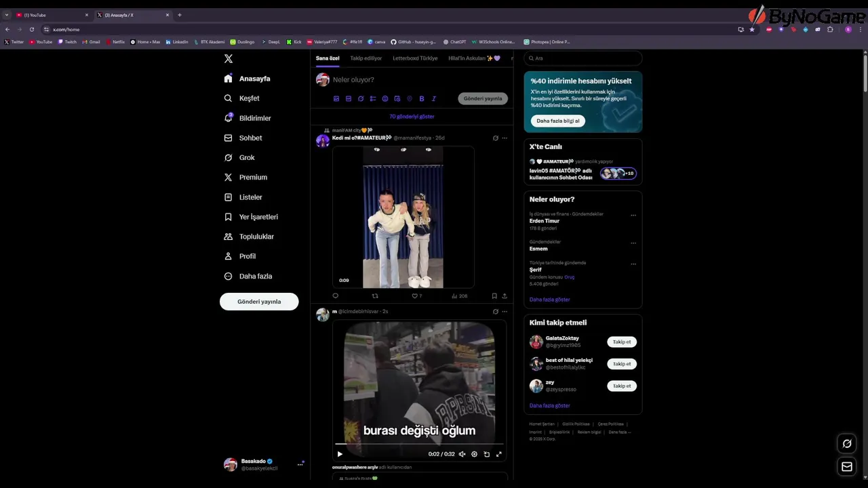Image resolution: width=868 pixels, height=488 pixels.
Task: Show 70 new posts link
Action: click(412, 117)
